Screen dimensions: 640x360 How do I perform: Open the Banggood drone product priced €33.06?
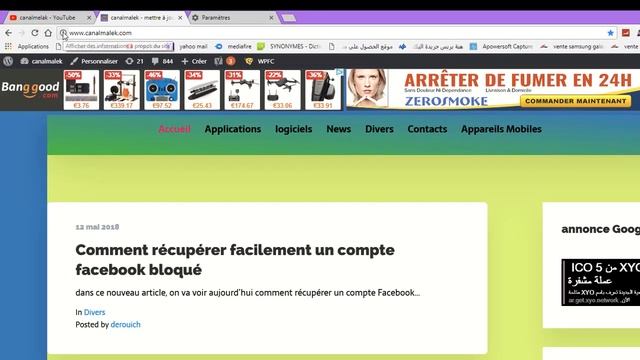pyautogui.click(x=282, y=90)
